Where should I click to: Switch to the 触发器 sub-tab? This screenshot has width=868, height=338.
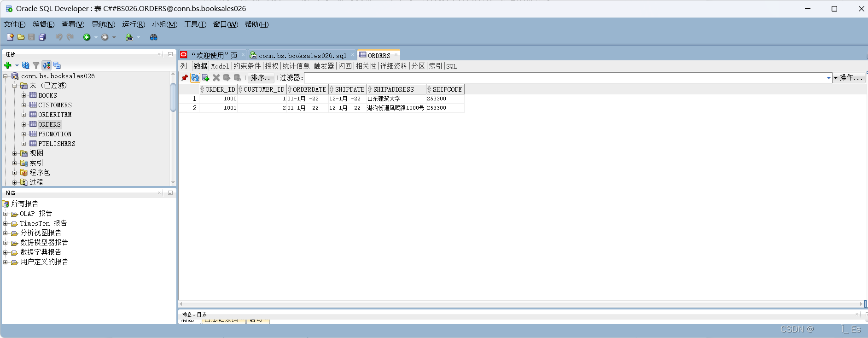tap(324, 66)
